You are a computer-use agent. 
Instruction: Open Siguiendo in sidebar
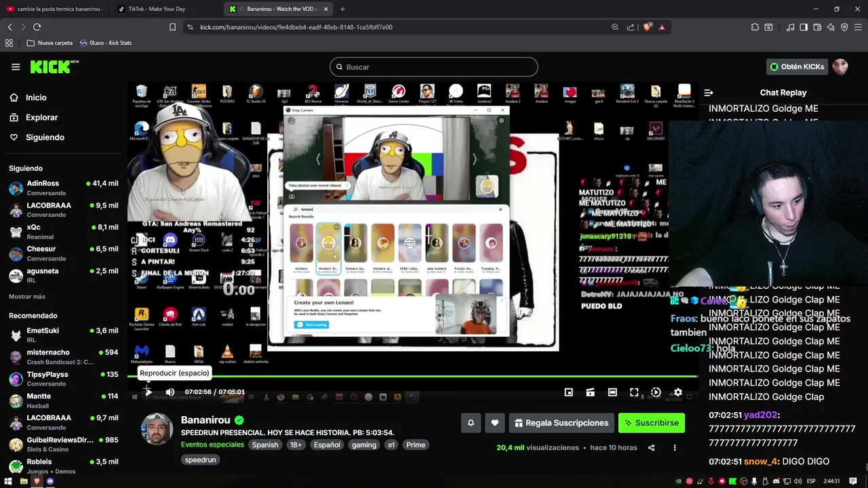click(x=37, y=137)
